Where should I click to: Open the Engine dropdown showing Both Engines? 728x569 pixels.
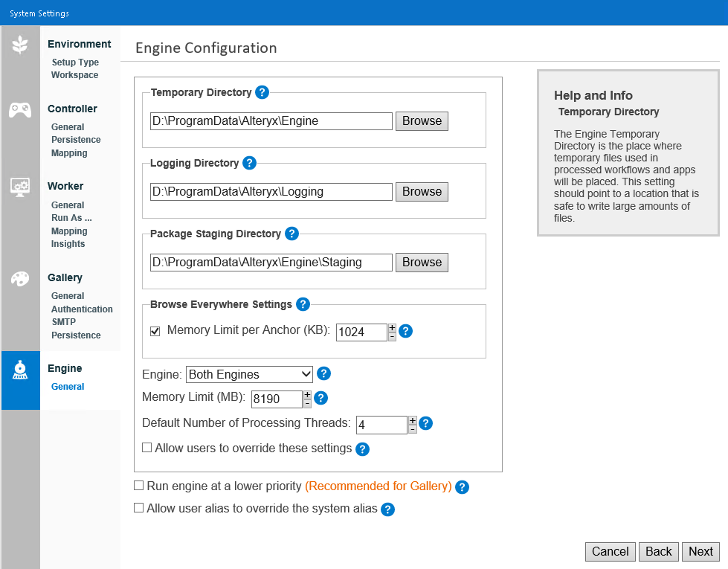[x=248, y=374]
